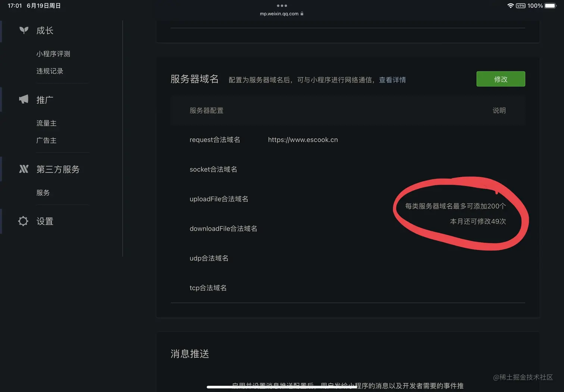Tap the VPN indicator in the status bar
This screenshot has width=564, height=392.
tap(520, 6)
